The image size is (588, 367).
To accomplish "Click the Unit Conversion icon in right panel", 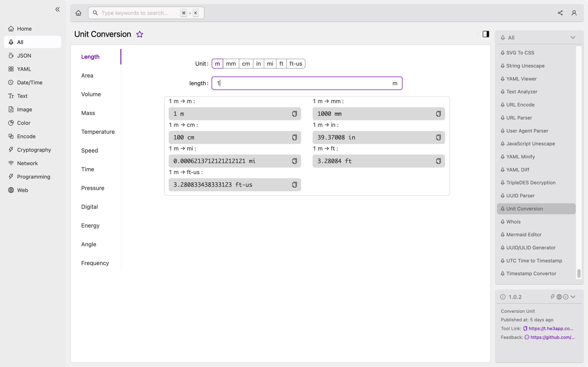I will click(503, 208).
